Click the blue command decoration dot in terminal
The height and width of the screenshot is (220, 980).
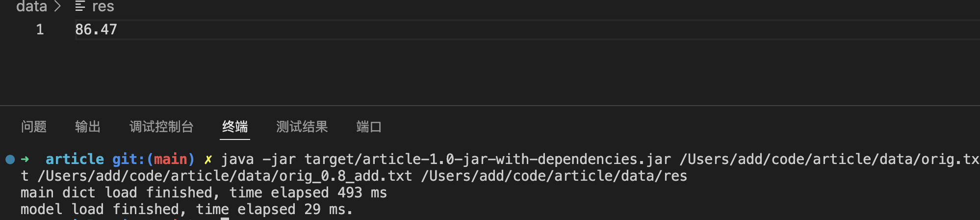coord(10,159)
